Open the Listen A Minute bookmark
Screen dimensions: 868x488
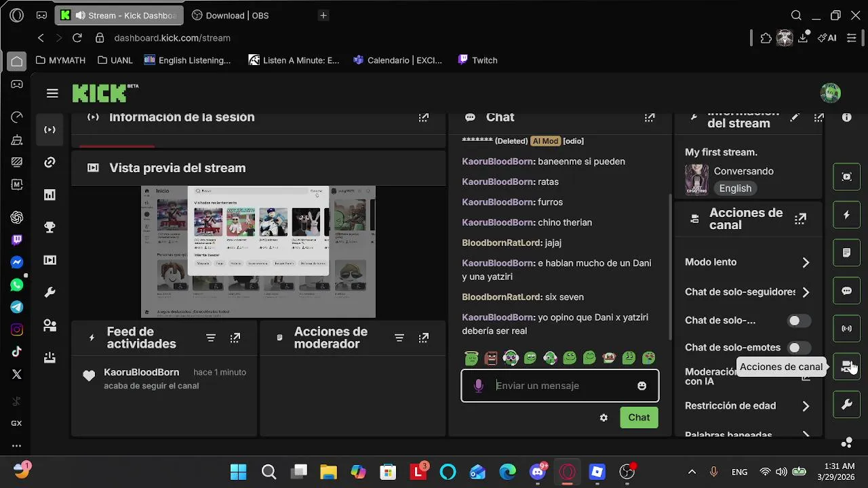point(294,60)
